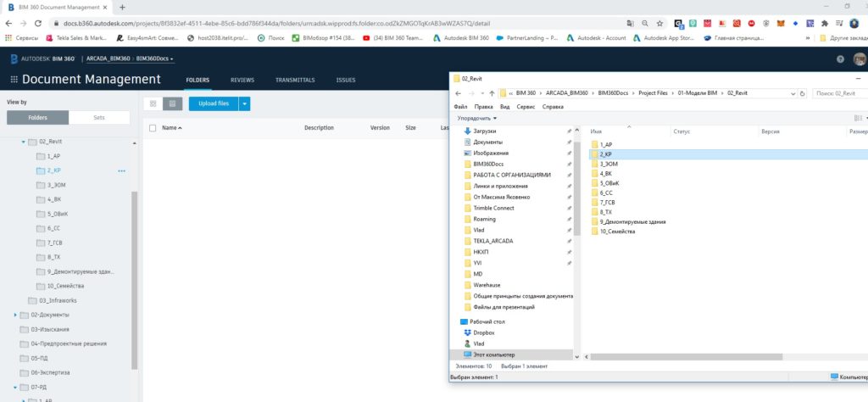Switch to list view layout

(x=172, y=103)
